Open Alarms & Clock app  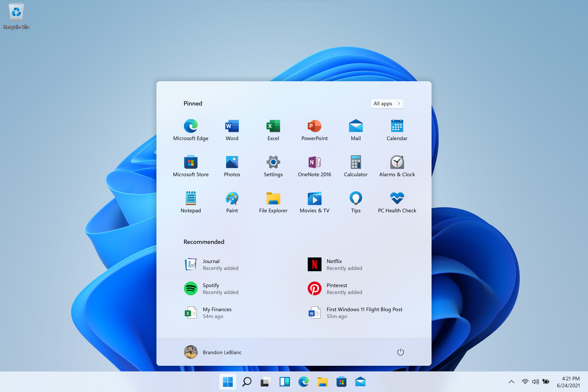tap(397, 162)
